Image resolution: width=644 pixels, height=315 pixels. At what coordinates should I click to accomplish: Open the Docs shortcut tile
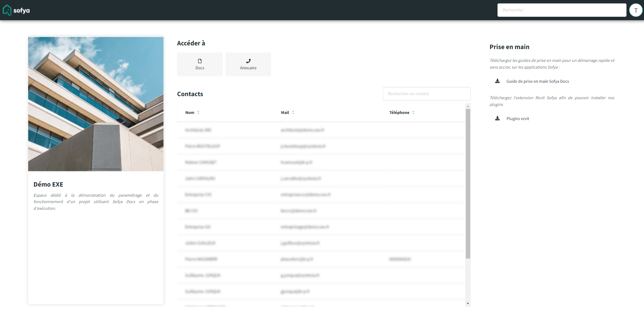tap(200, 64)
